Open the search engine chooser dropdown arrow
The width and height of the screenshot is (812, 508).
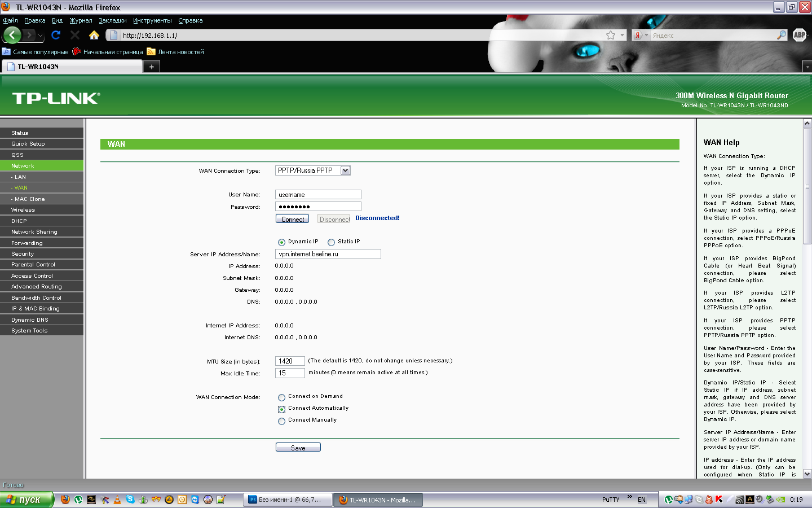pyautogui.click(x=646, y=35)
